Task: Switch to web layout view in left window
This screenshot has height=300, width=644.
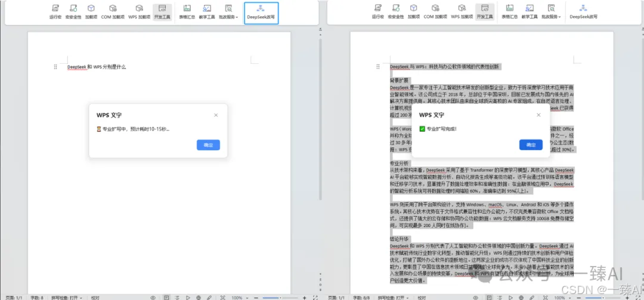Action: click(199, 297)
